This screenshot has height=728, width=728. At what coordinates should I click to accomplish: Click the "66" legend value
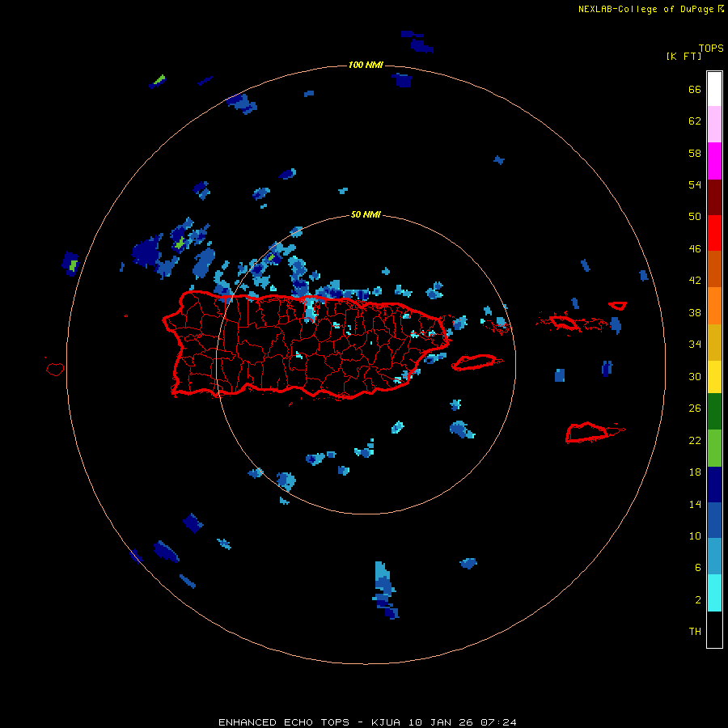(x=695, y=90)
